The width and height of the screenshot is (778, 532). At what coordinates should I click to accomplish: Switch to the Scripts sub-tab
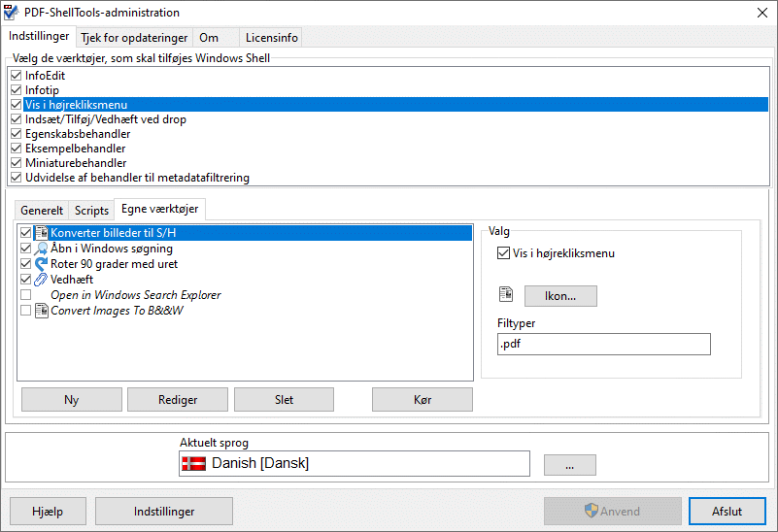click(91, 211)
